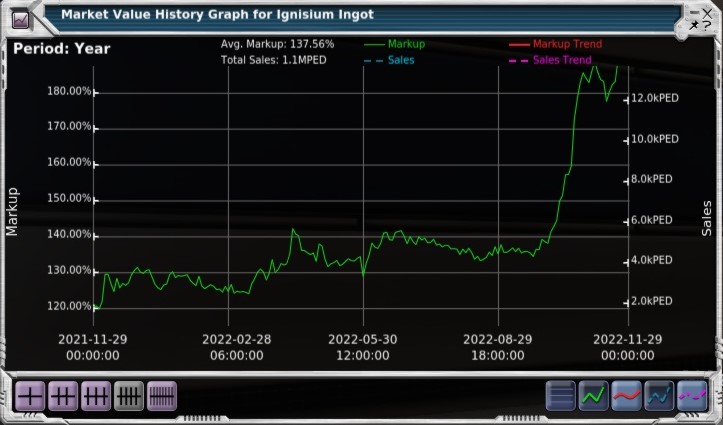Click the 6.0kPED sales axis label

tap(652, 220)
